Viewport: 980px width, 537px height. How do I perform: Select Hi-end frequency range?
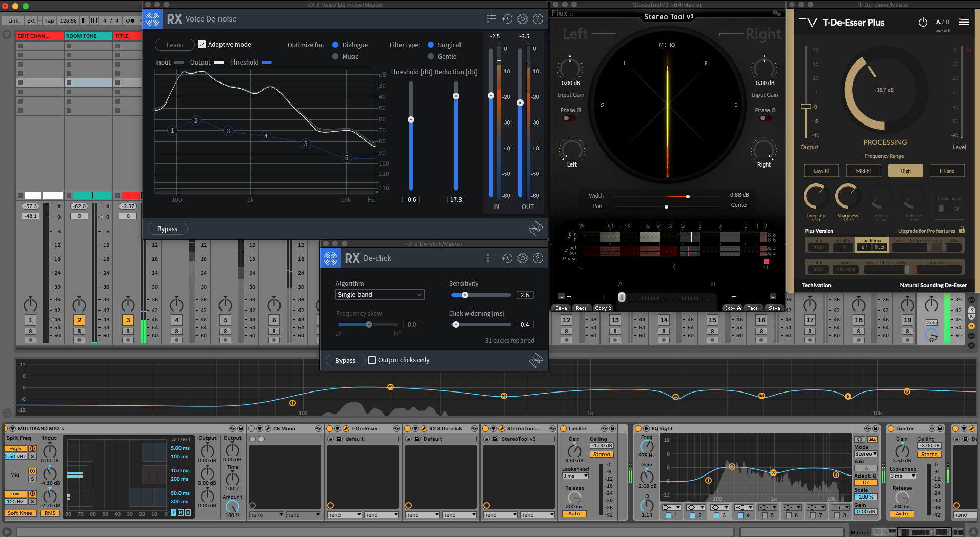point(947,171)
